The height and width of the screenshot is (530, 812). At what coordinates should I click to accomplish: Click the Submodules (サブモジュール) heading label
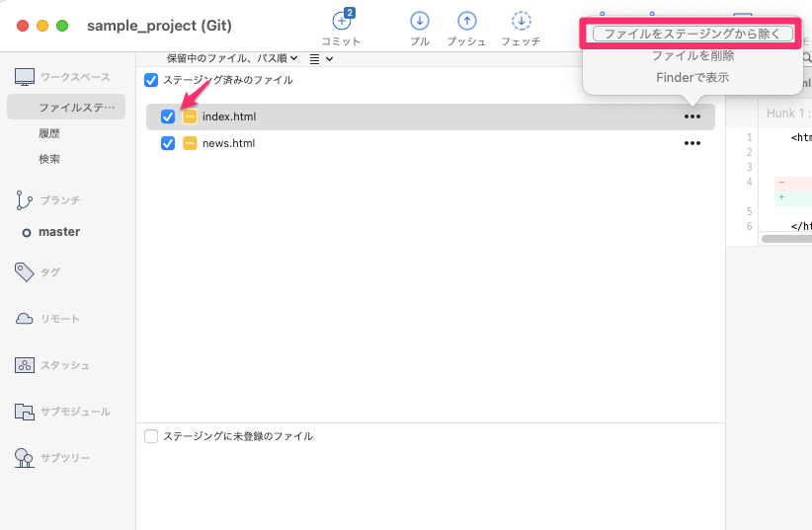tap(76, 412)
